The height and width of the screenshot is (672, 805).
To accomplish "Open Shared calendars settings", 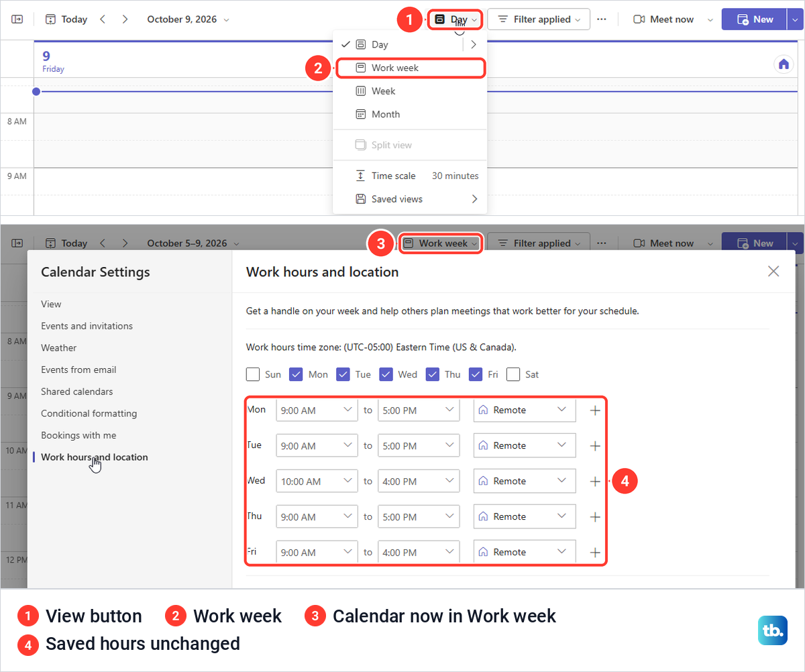I will point(76,392).
